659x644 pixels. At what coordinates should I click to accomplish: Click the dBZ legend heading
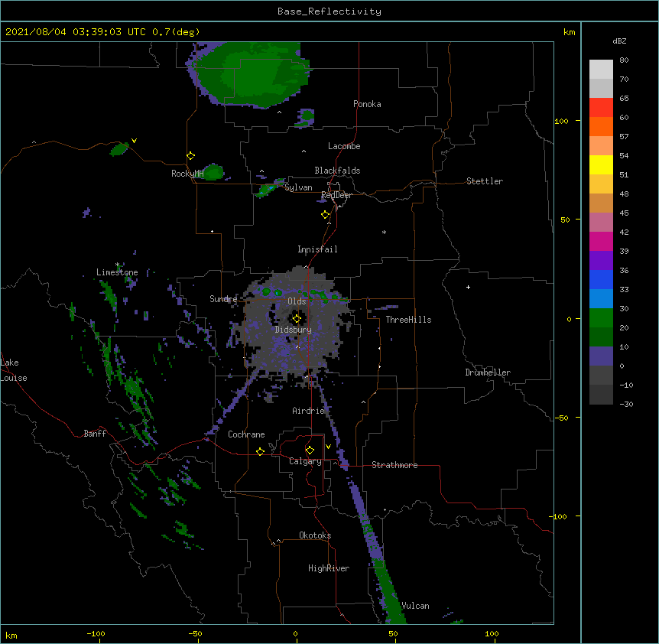(619, 41)
